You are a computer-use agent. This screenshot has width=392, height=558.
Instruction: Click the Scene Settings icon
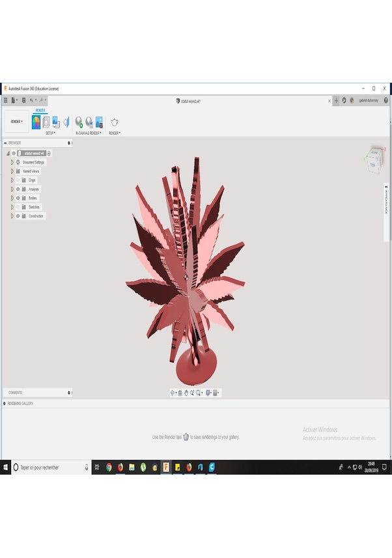click(46, 122)
